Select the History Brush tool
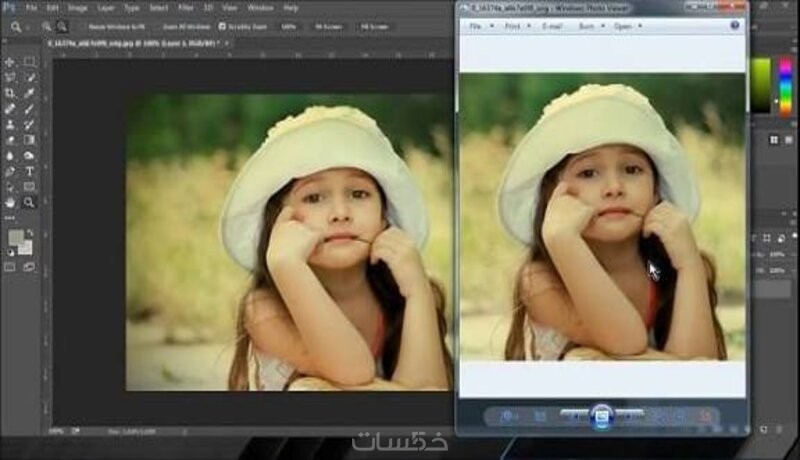The height and width of the screenshot is (460, 800). click(x=29, y=124)
